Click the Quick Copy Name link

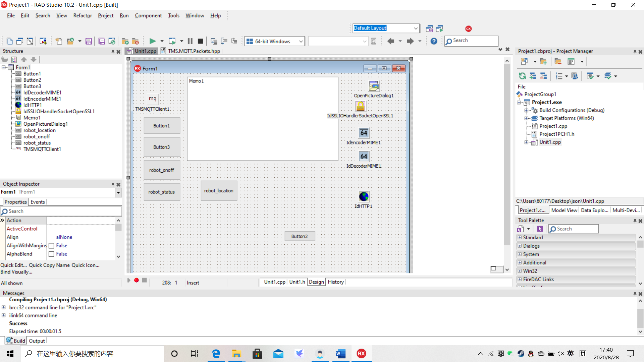49,265
